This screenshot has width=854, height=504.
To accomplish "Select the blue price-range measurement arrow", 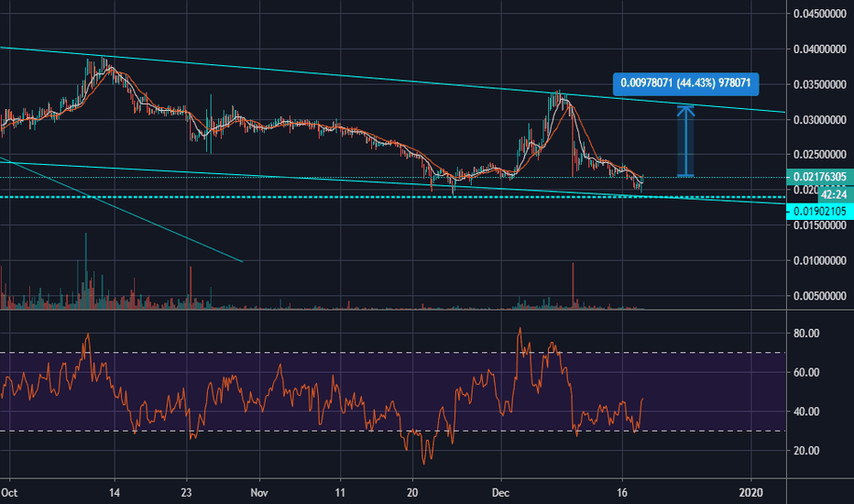I will [685, 140].
